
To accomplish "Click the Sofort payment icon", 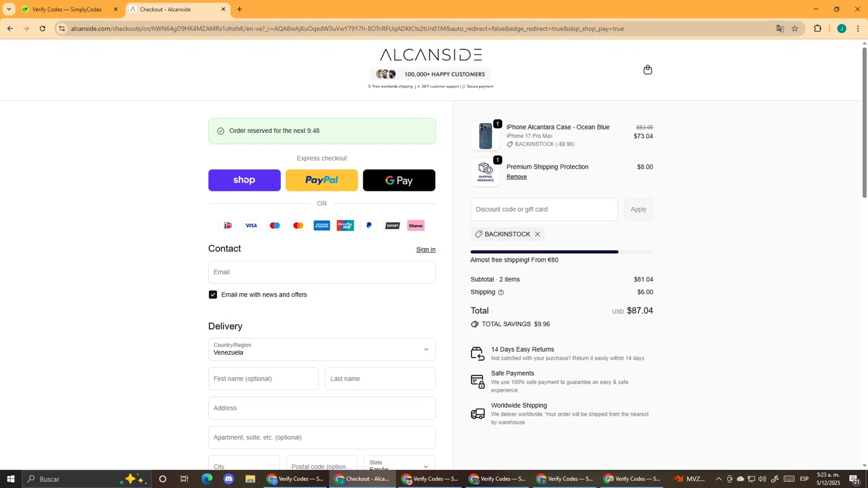I will 392,225.
